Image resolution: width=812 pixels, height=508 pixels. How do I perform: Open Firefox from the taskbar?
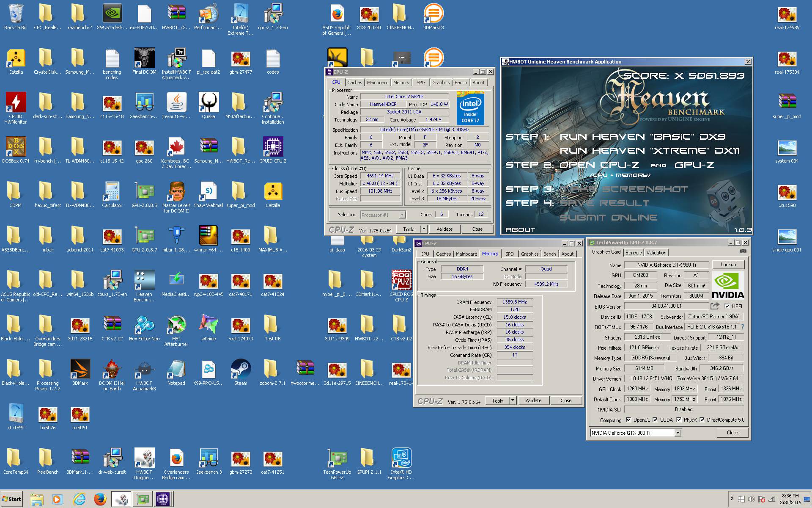[x=100, y=500]
